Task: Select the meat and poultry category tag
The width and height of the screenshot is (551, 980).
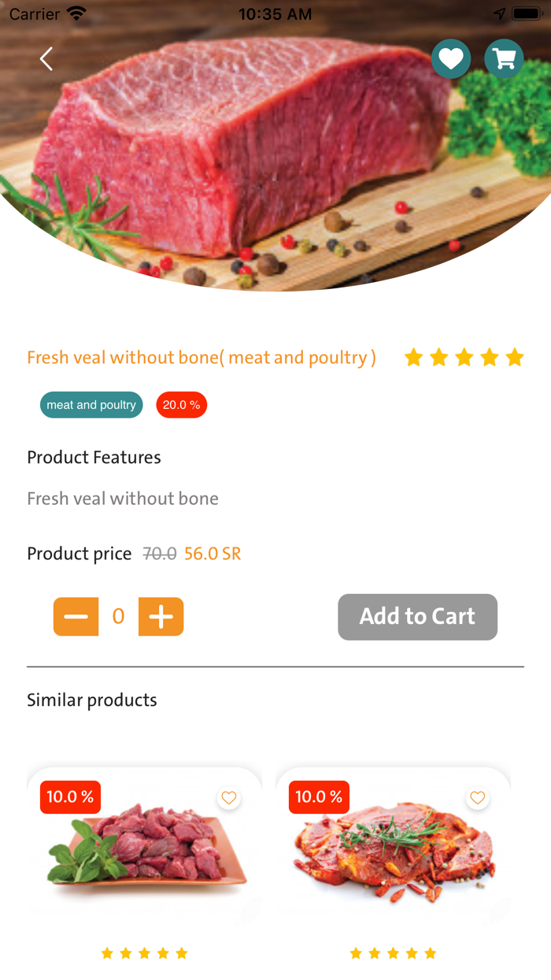Action: pyautogui.click(x=91, y=405)
